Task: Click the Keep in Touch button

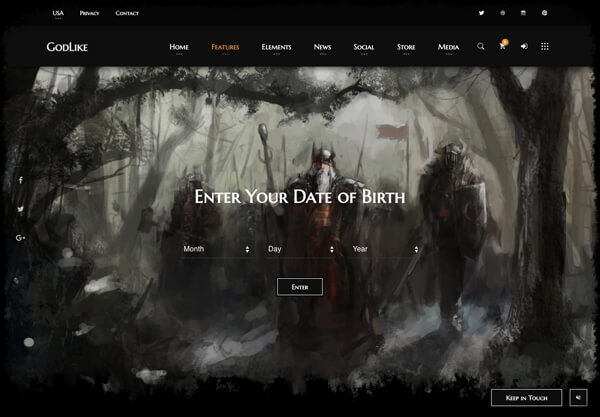Action: pyautogui.click(x=527, y=398)
